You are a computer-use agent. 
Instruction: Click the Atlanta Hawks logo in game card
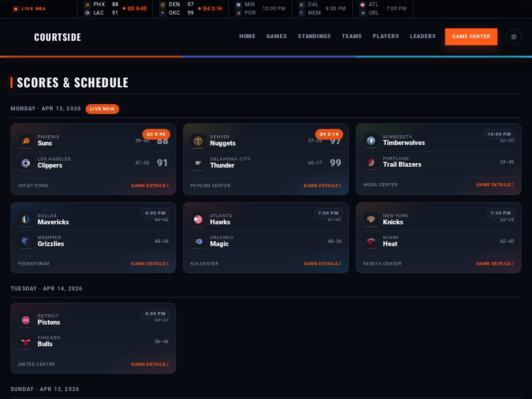tap(198, 219)
